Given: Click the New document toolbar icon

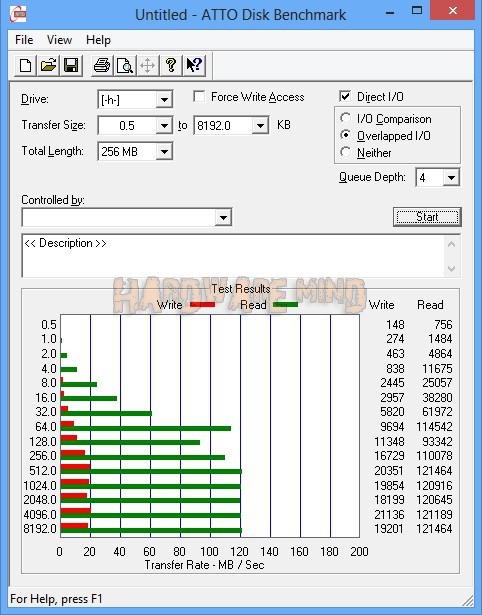Looking at the screenshot, I should [x=25, y=65].
